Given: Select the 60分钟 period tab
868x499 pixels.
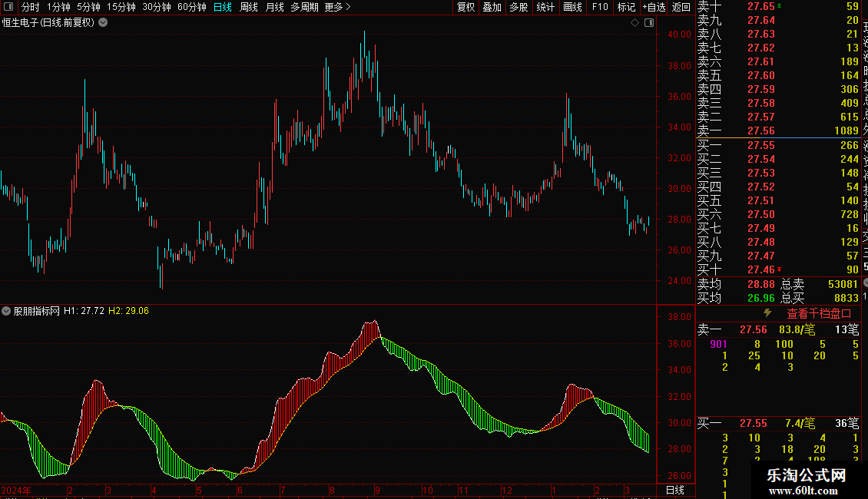Looking at the screenshot, I should (x=191, y=7).
